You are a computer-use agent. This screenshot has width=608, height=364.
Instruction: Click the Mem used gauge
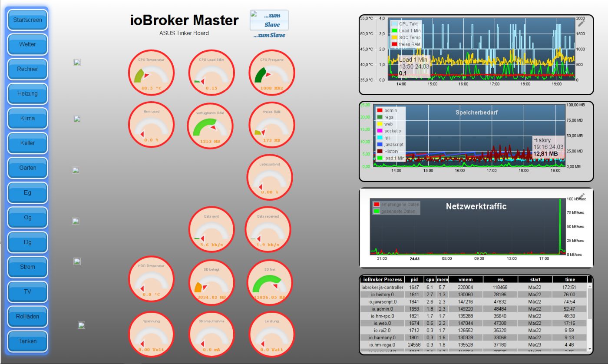[x=151, y=124]
